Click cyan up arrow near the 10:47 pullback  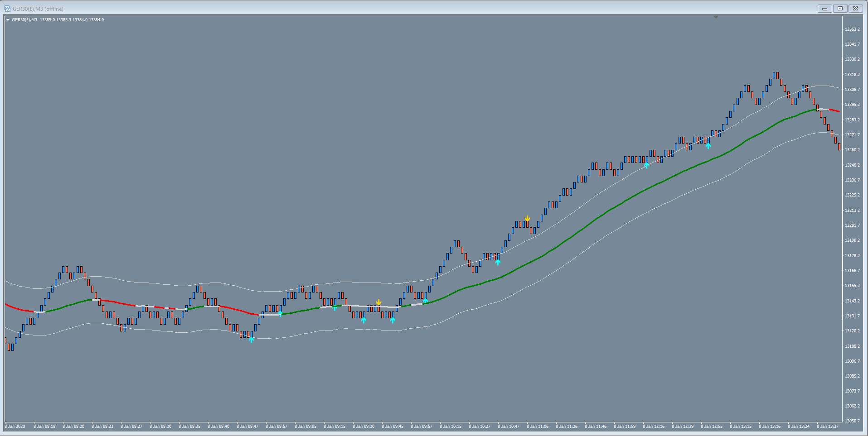pyautogui.click(x=498, y=262)
